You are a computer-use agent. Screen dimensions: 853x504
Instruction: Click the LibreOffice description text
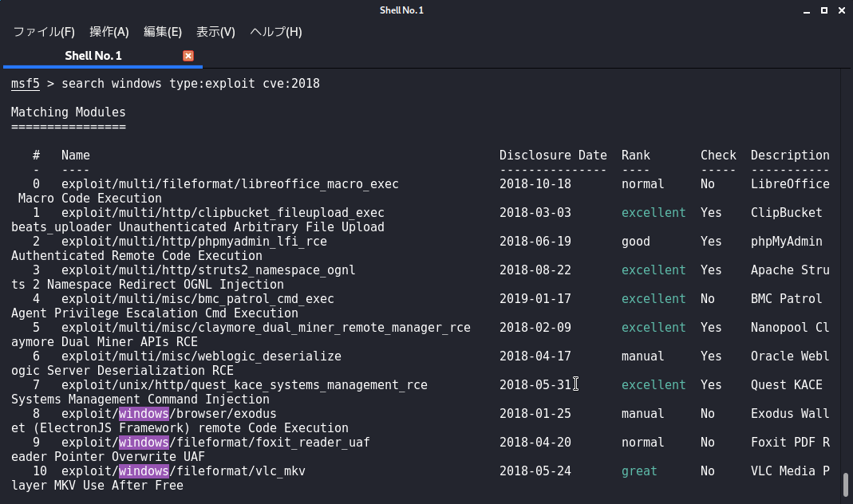(791, 184)
